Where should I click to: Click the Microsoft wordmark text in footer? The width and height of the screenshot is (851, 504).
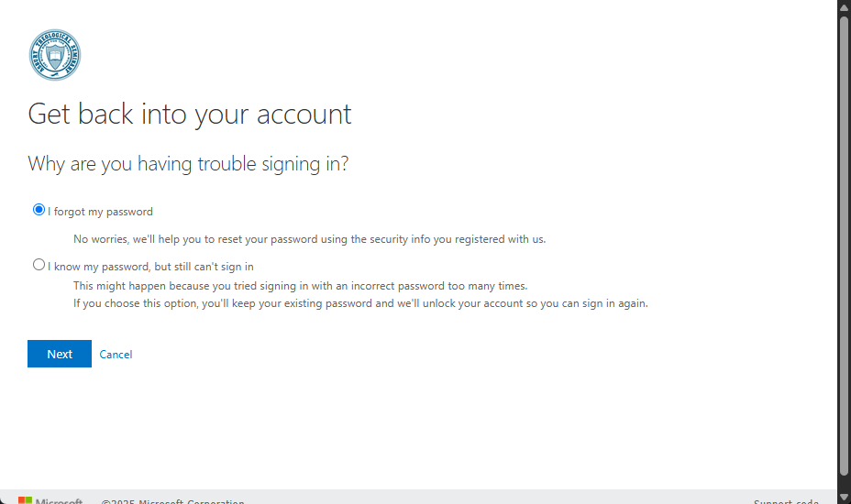click(60, 501)
